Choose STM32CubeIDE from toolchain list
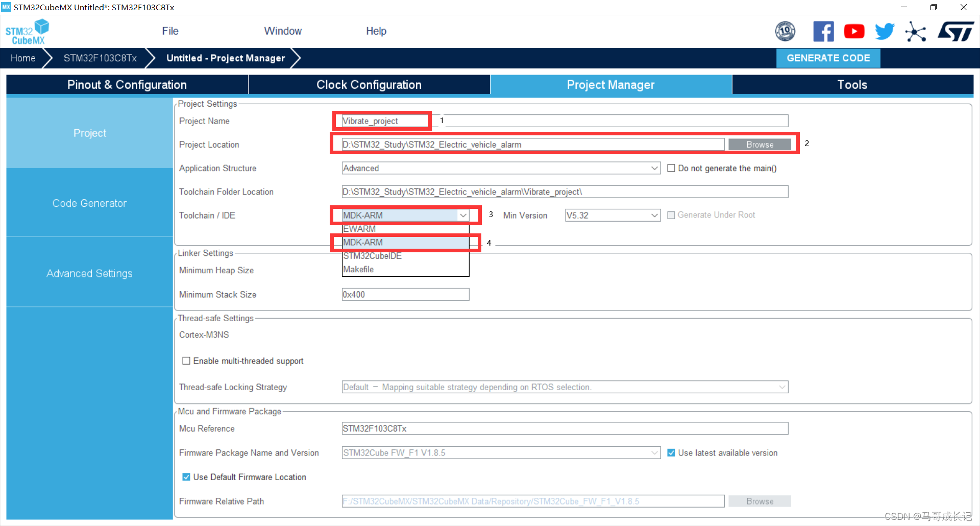 tap(406, 256)
